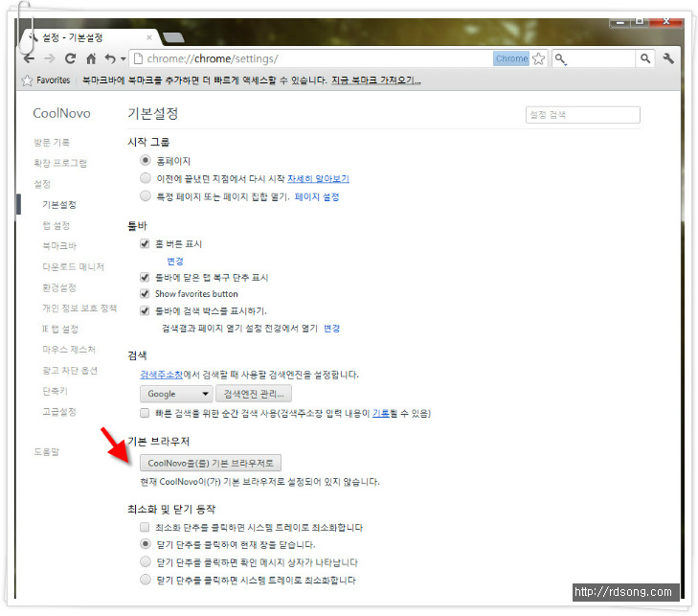Image resolution: width=698 pixels, height=616 pixels.
Task: Uncheck Show favorites button option
Action: (146, 294)
